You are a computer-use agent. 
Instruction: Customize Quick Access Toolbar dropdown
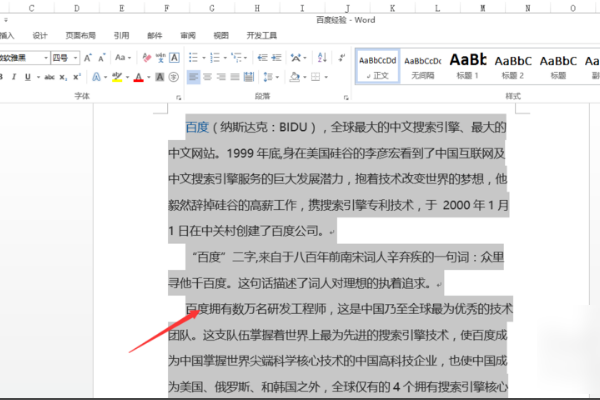click(6, 20)
